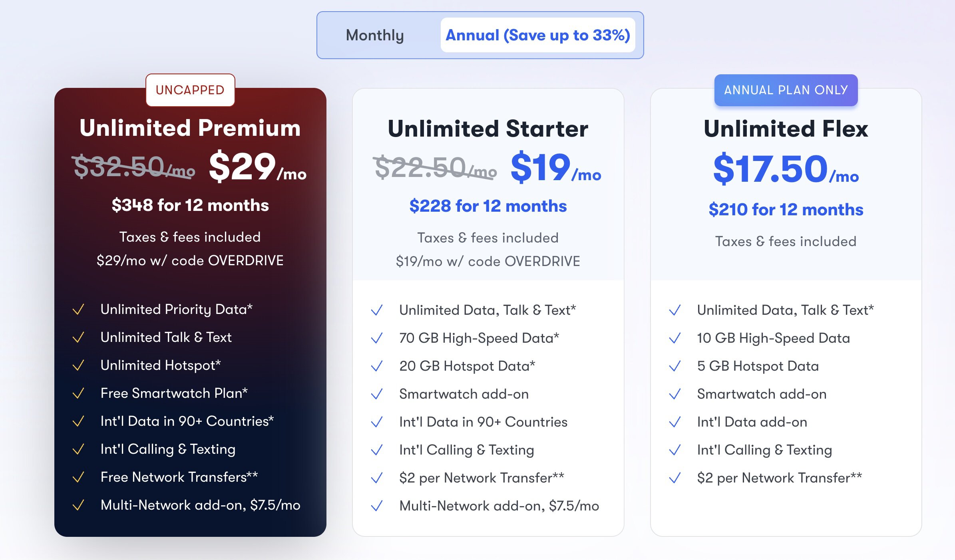This screenshot has width=955, height=560.
Task: Click the $348 for 12 months text
Action: pyautogui.click(x=190, y=205)
